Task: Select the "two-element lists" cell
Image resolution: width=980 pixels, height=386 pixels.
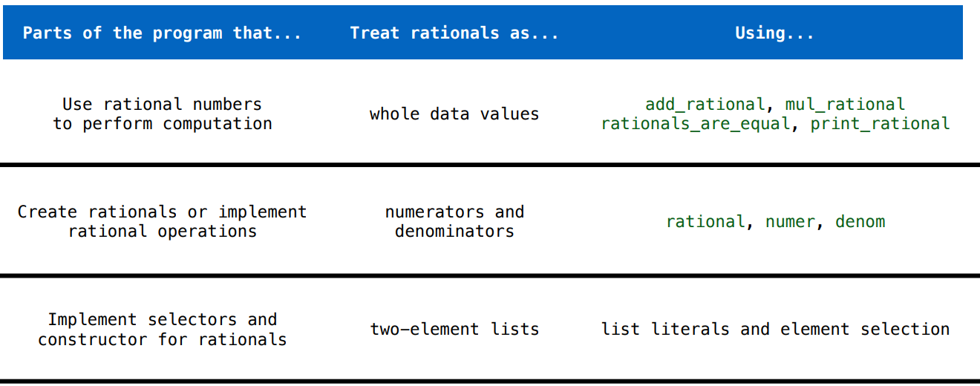Action: point(454,329)
